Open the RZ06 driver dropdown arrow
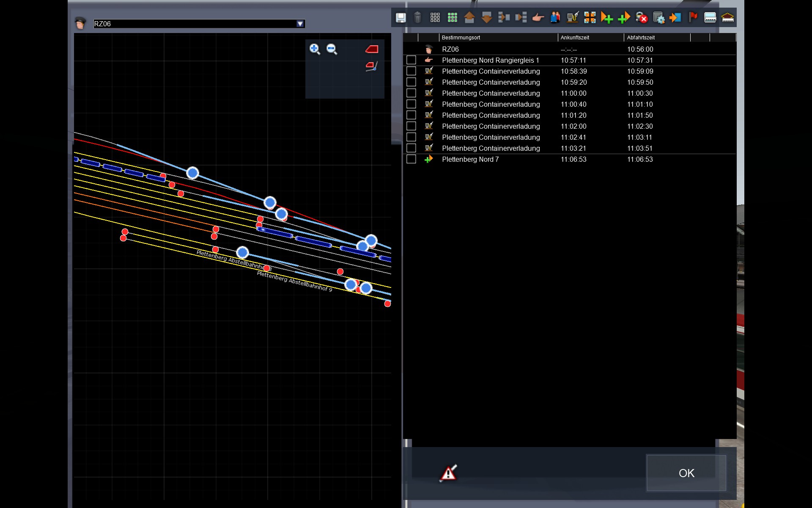 pos(300,24)
